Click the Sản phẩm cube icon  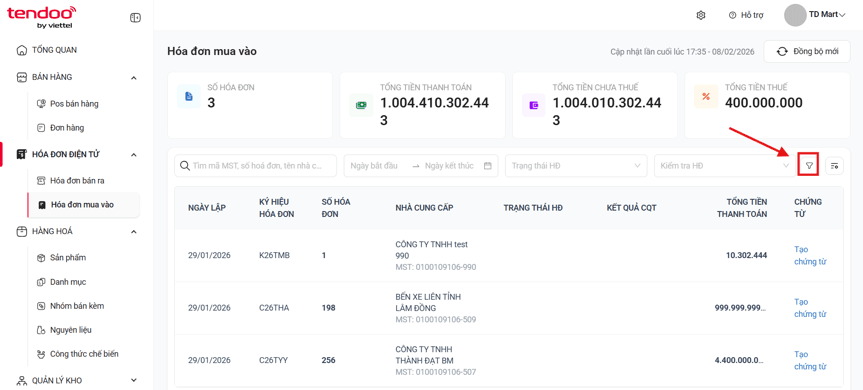40,257
